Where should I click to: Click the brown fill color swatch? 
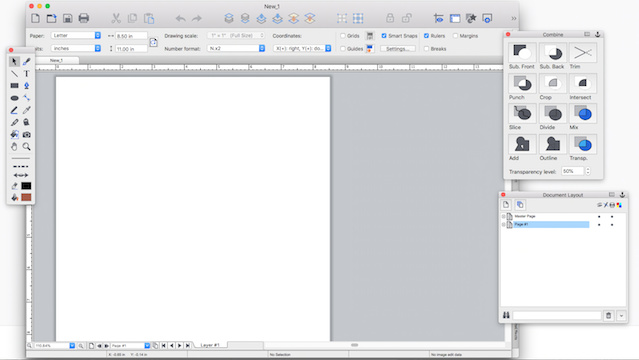click(x=26, y=198)
